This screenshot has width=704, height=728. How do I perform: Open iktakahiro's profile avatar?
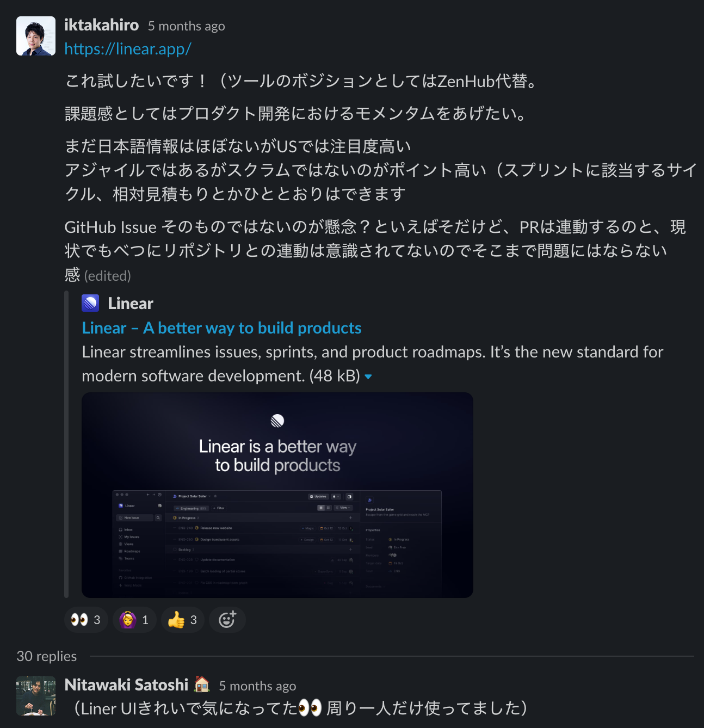click(x=36, y=36)
